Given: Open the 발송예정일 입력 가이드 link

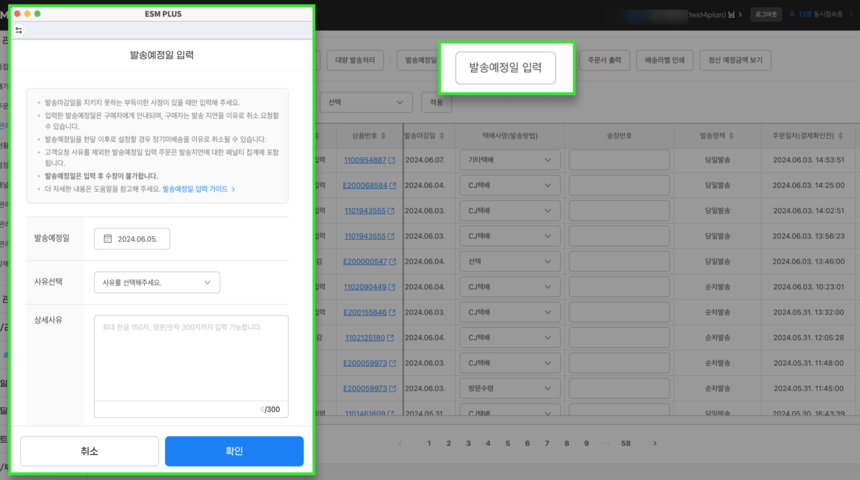Looking at the screenshot, I should pos(198,188).
